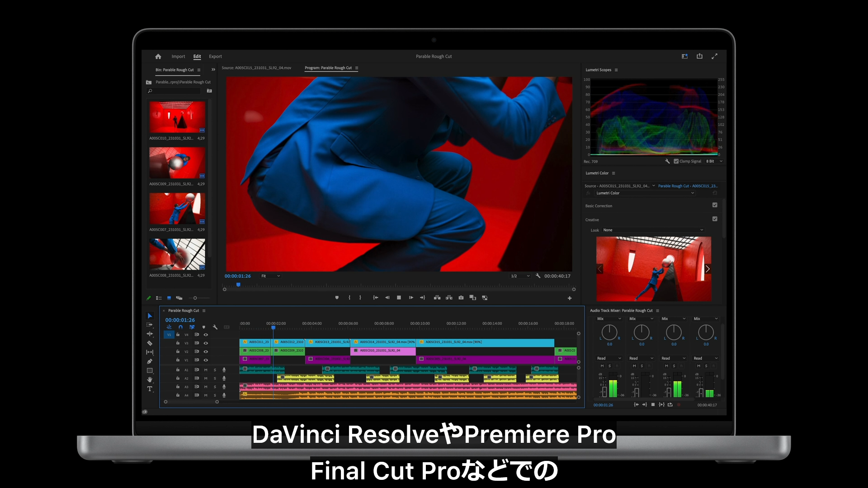The width and height of the screenshot is (868, 488).
Task: Select the Razor tool
Action: (x=150, y=343)
